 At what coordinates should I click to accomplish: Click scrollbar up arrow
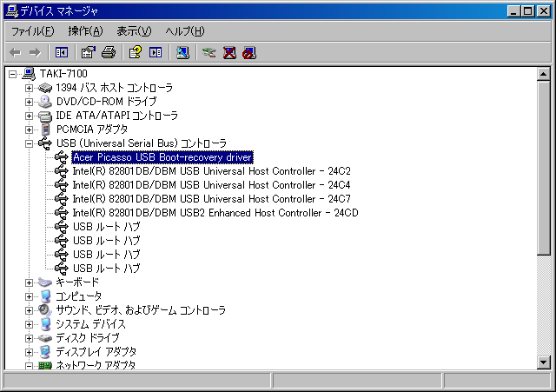[543, 74]
